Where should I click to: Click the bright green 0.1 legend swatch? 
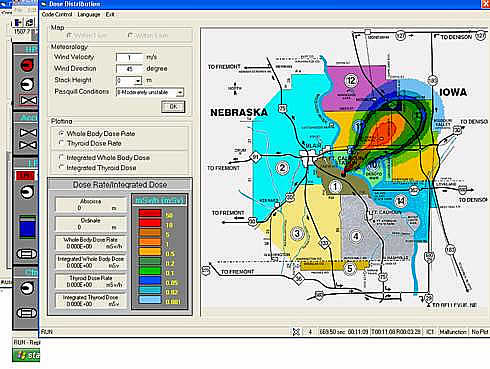[150, 271]
